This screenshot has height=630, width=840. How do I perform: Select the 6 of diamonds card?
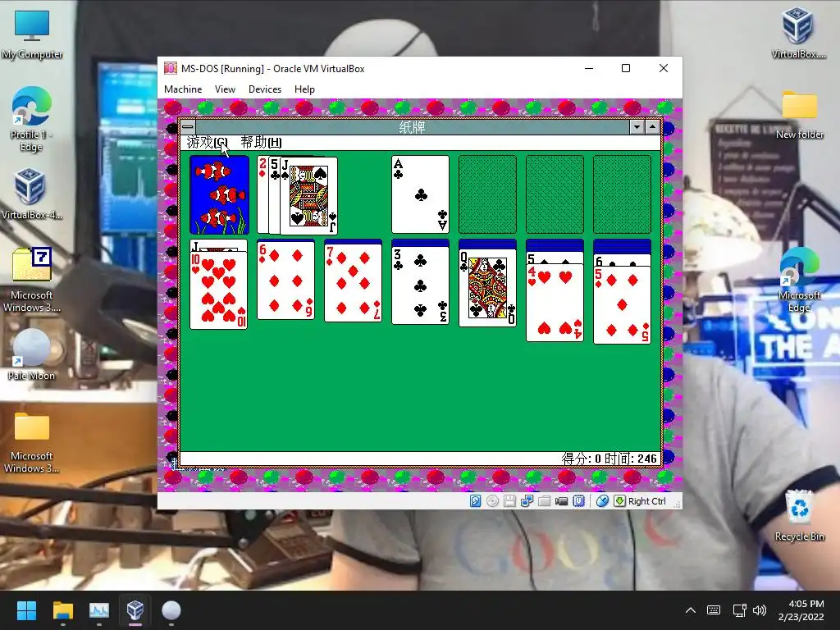[285, 280]
